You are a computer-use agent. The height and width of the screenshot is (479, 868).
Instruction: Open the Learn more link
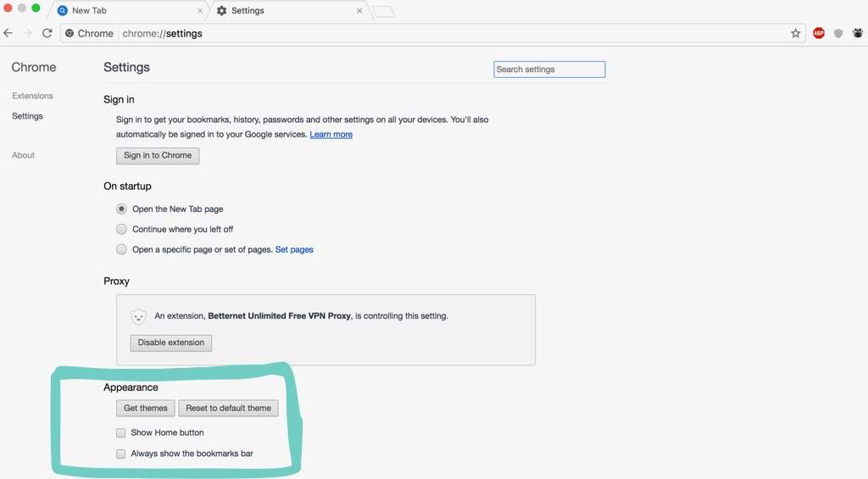pos(331,135)
